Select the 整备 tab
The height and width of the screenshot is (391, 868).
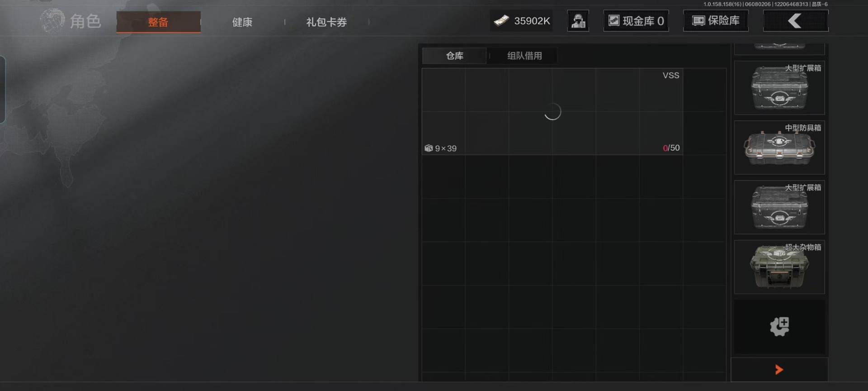(x=158, y=22)
